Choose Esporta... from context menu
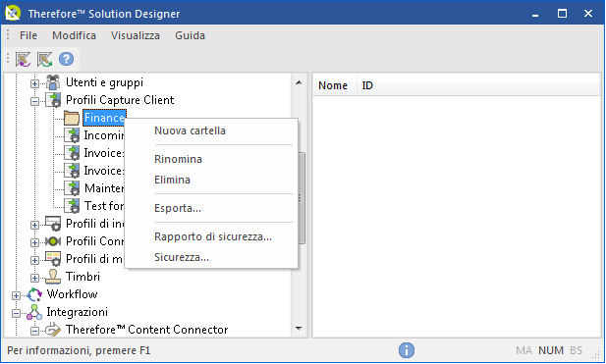Screen dimensions: 606x364 211,208
